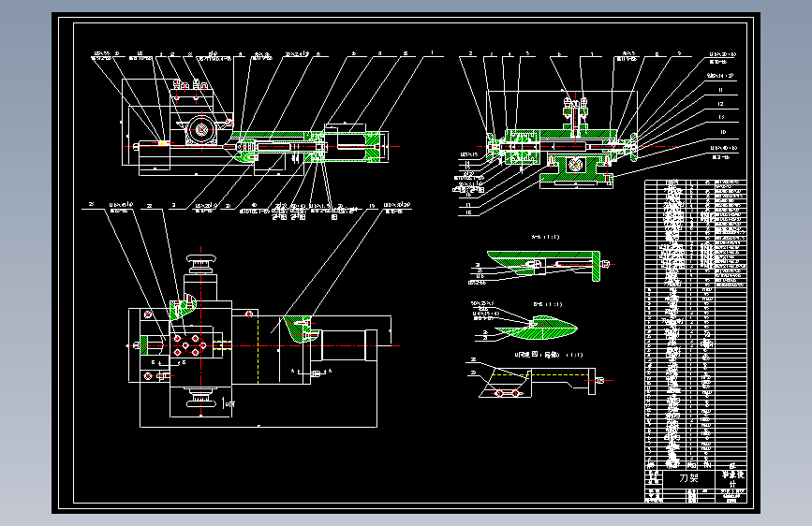Select the hydraulic cylinder body in the plan view
Screen dimensions: 812x526
[x=345, y=345]
